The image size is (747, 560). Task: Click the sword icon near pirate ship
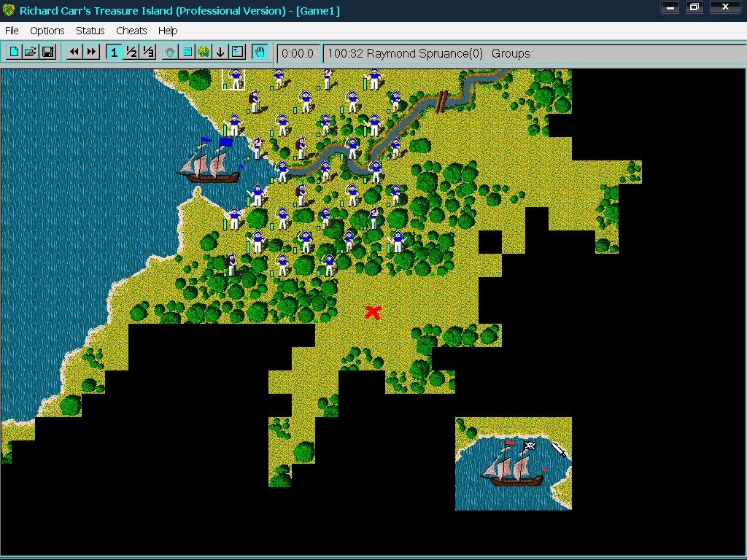pos(559,449)
